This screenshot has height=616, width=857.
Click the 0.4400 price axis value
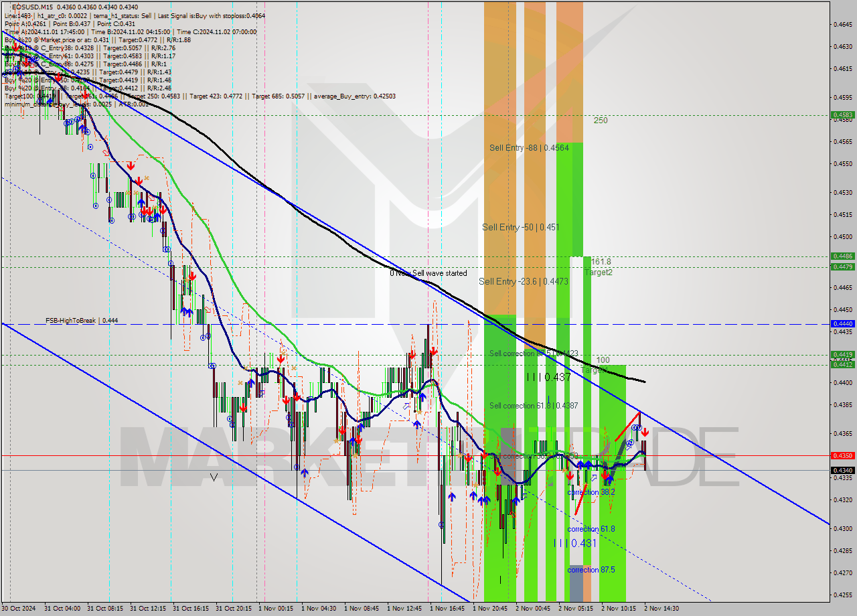pyautogui.click(x=842, y=382)
